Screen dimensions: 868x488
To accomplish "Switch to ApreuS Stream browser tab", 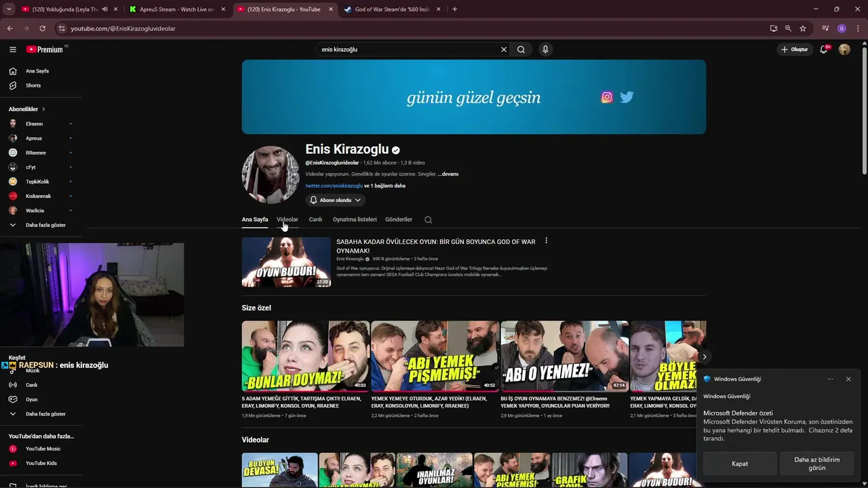I will coord(178,9).
